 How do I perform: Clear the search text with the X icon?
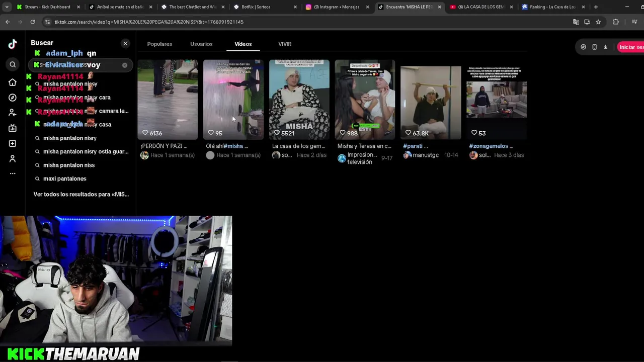125,65
